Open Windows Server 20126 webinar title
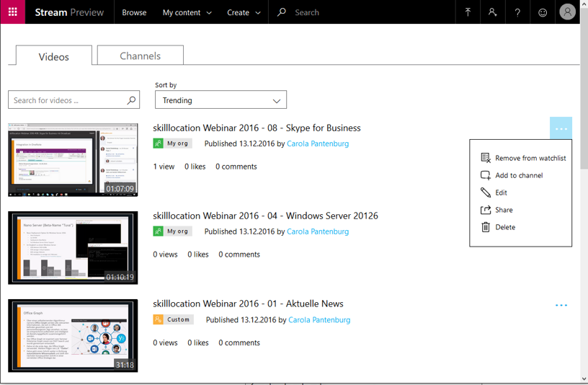588x385 pixels. (265, 216)
